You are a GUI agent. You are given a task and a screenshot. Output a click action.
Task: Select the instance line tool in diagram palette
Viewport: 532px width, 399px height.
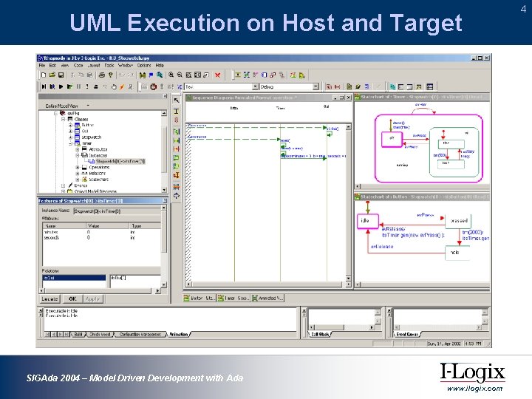(x=177, y=112)
